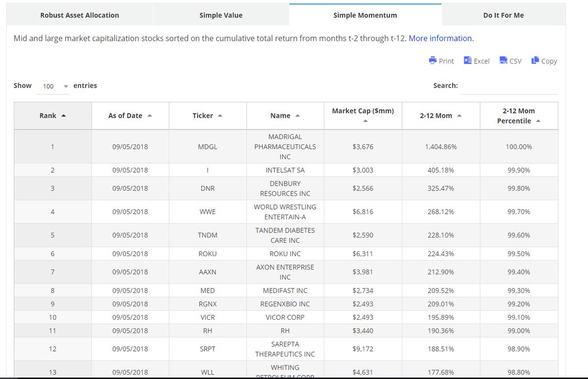The height and width of the screenshot is (379, 588).
Task: Click the 100.00% percentile cell
Action: (519, 146)
